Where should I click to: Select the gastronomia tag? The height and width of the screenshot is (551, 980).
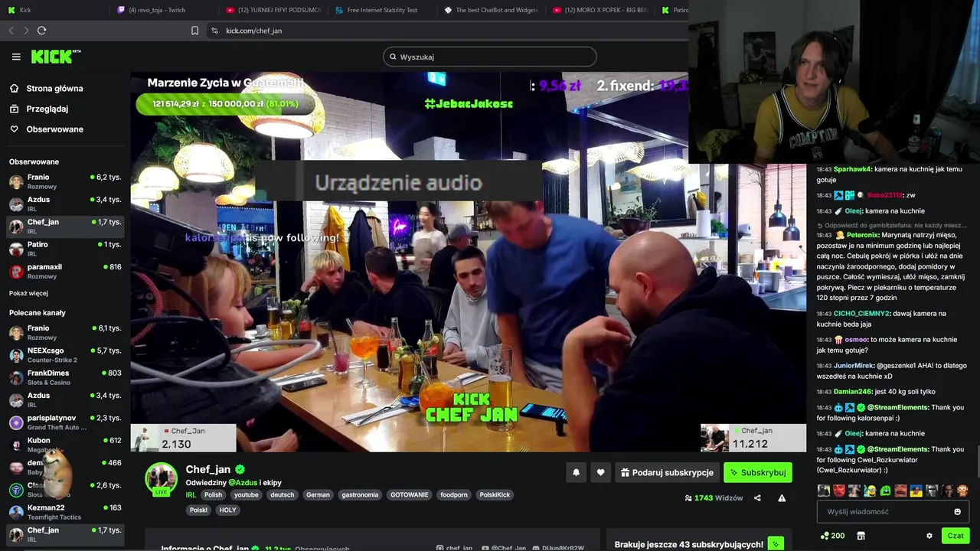click(x=360, y=495)
